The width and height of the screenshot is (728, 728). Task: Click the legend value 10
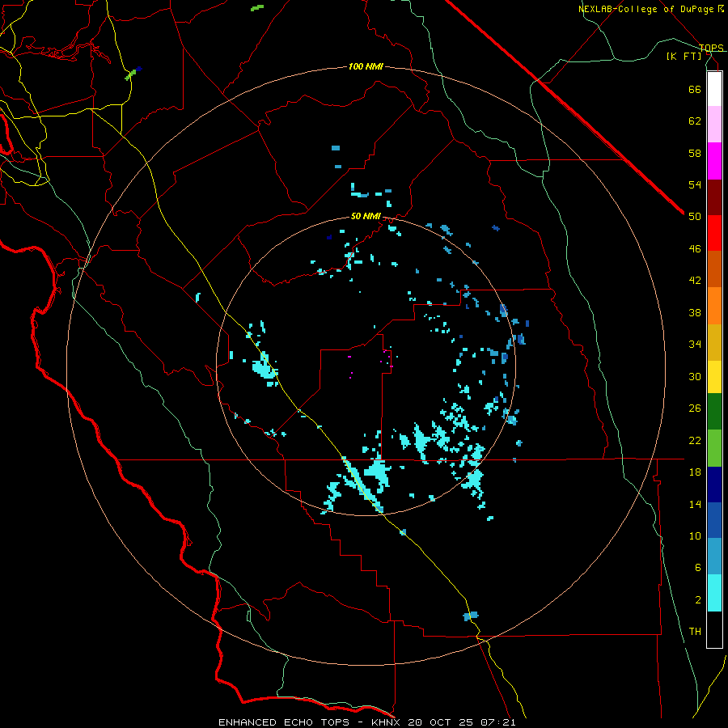[695, 535]
